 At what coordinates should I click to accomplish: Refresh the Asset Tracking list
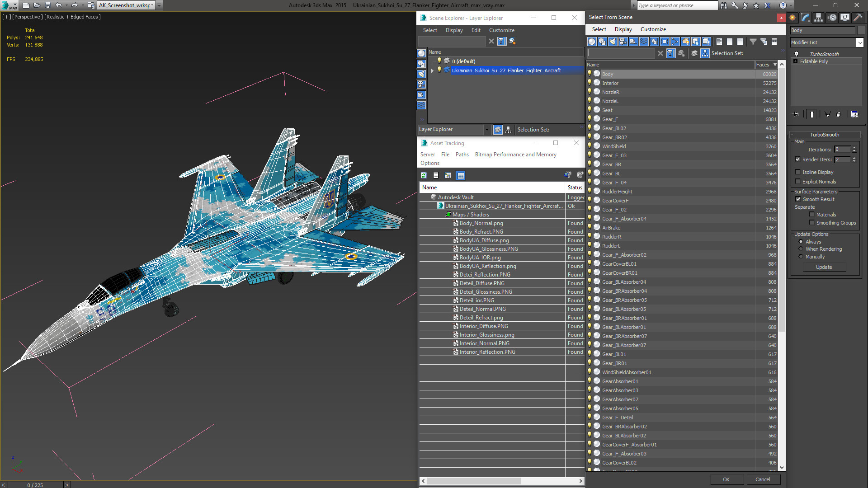click(424, 175)
